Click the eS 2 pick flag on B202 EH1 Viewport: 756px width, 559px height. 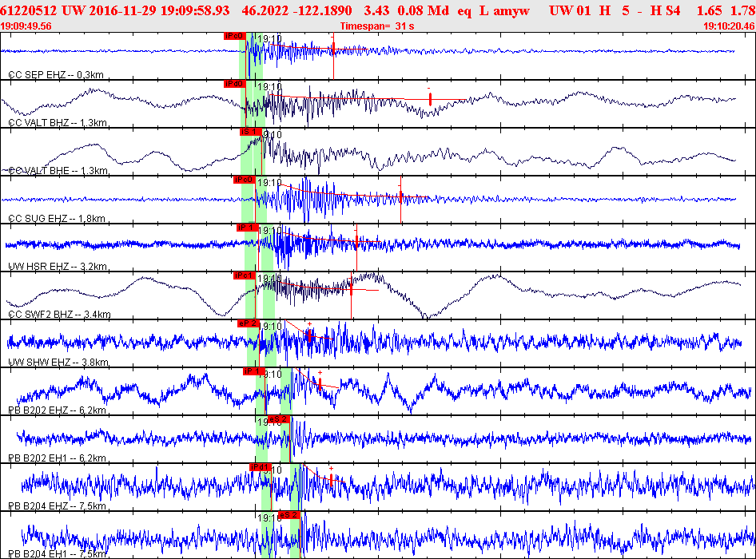pos(278,419)
